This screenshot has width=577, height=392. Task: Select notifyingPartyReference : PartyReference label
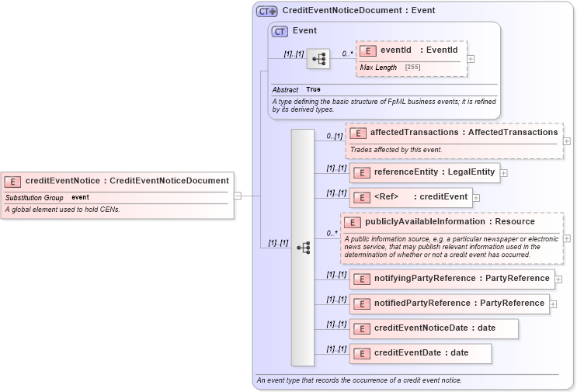[461, 278]
